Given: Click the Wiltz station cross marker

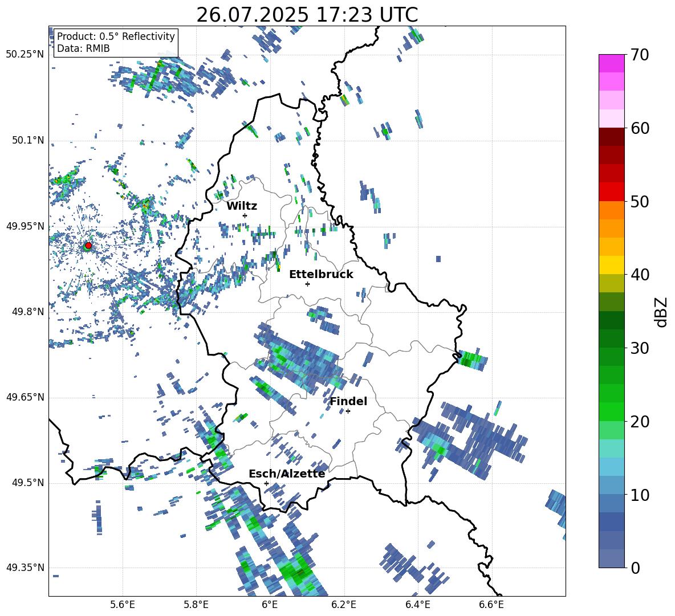Looking at the screenshot, I should 245,215.
